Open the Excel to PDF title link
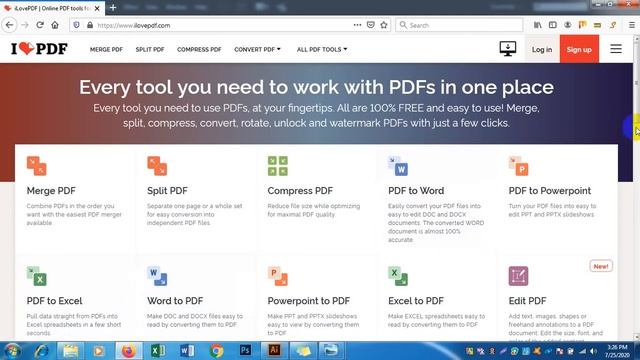Image resolution: width=640 pixels, height=360 pixels. (x=416, y=301)
